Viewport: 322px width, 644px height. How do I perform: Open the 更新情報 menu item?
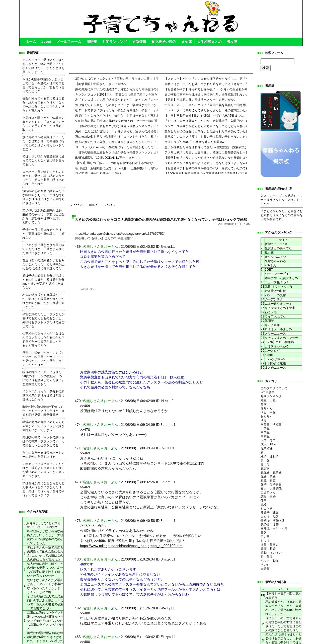[x=139, y=42]
